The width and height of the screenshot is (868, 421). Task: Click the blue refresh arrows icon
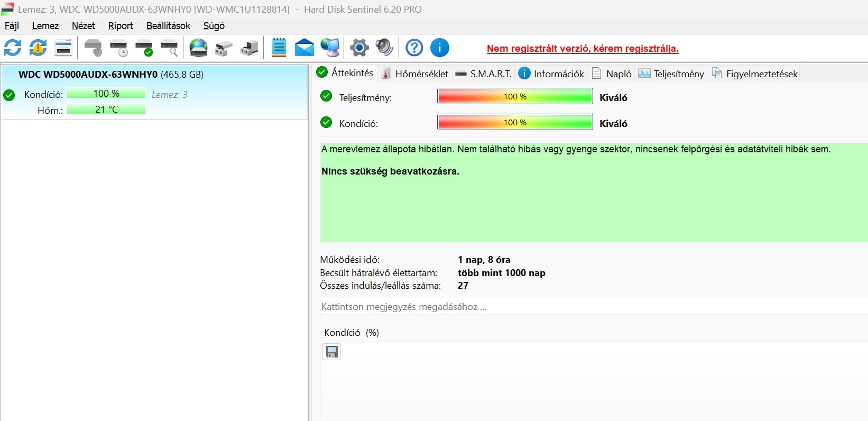tap(13, 48)
